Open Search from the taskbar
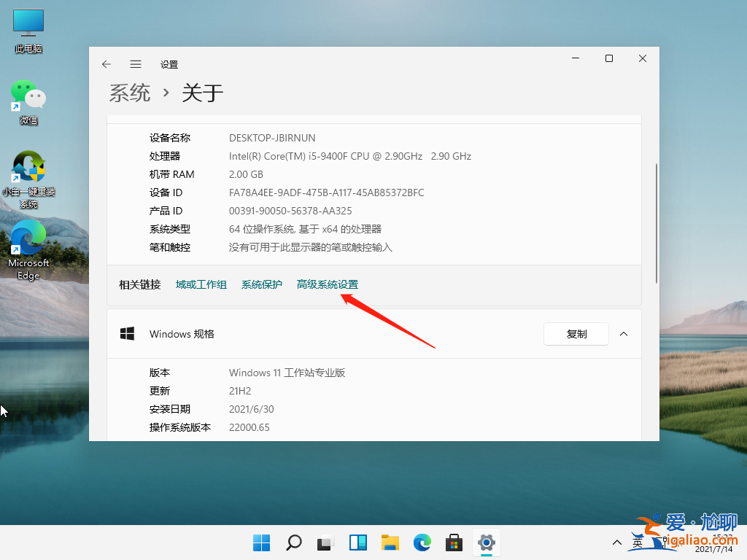This screenshot has height=560, width=747. tap(293, 542)
